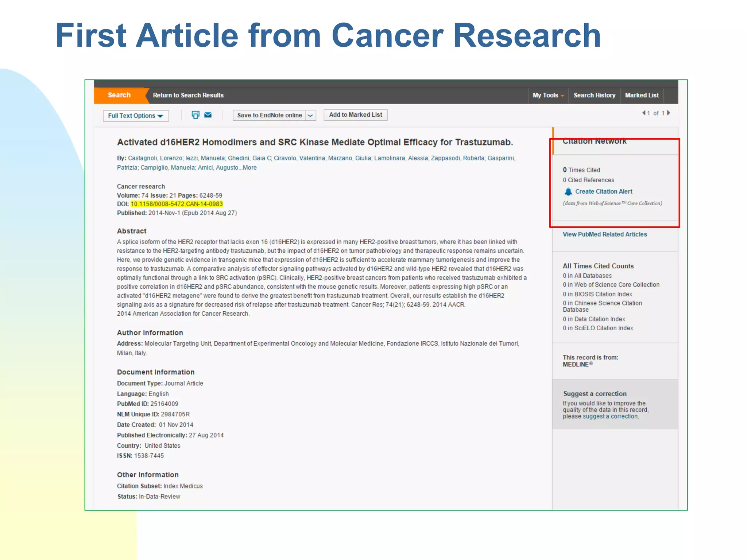Click Language English entry
747x560 pixels.
point(143,394)
